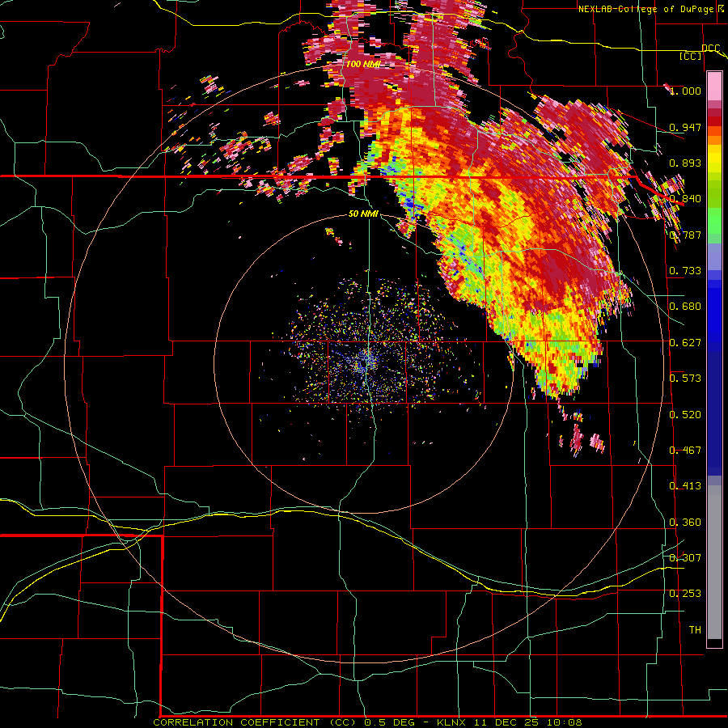Select the 0.413 scale value
The image size is (728, 728).
[x=685, y=485]
